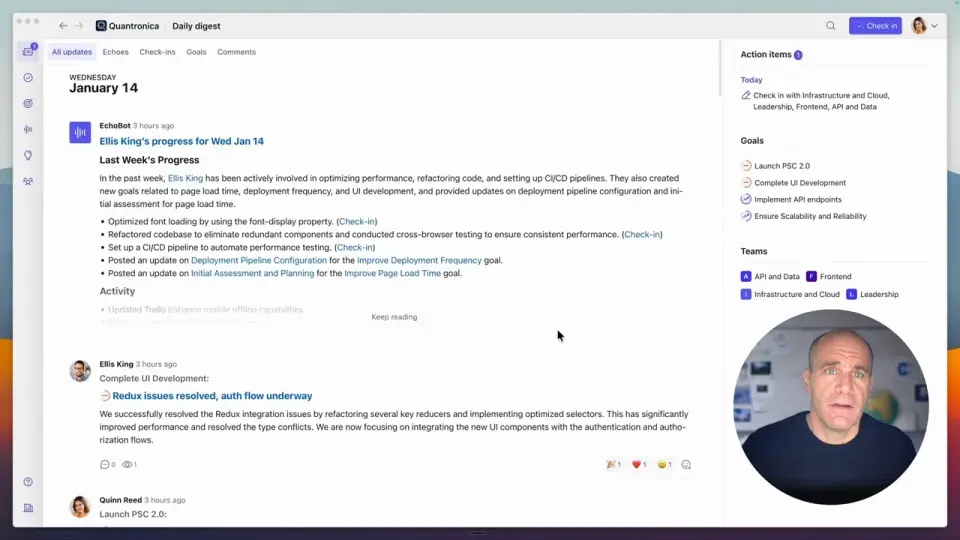Image resolution: width=960 pixels, height=540 pixels.
Task: Open Redux issues resolved post link
Action: click(x=212, y=396)
